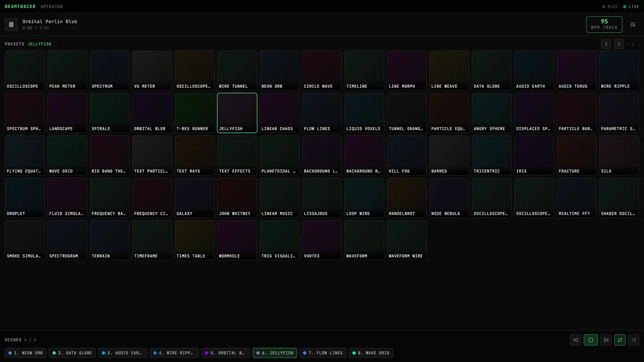Click the LIVE status indicator
Viewport: 644px width, 362px height.
[631, 7]
